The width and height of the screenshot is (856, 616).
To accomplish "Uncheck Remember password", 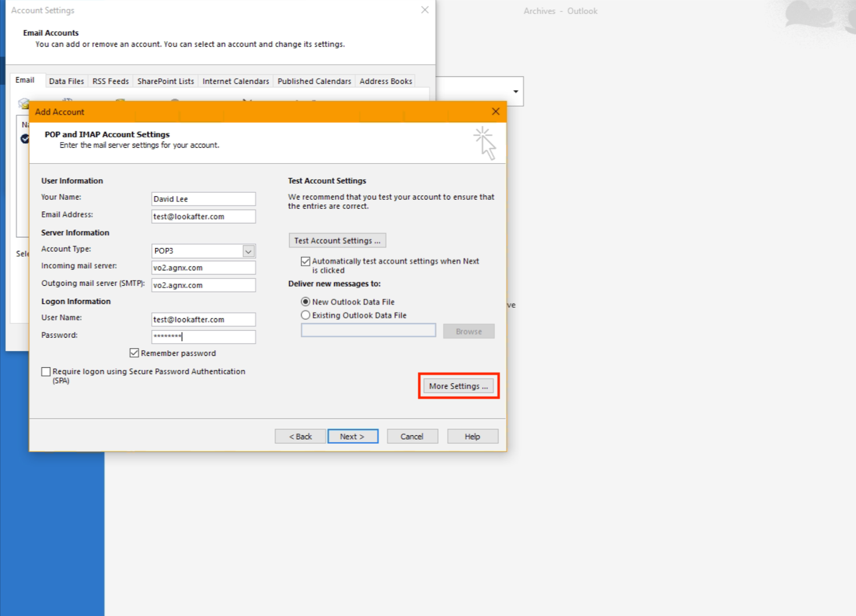I will (135, 353).
